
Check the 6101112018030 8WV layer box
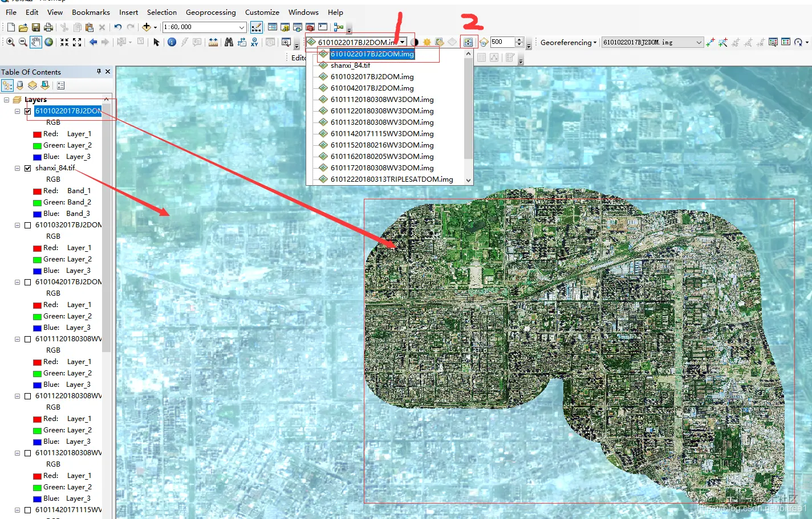pos(27,339)
